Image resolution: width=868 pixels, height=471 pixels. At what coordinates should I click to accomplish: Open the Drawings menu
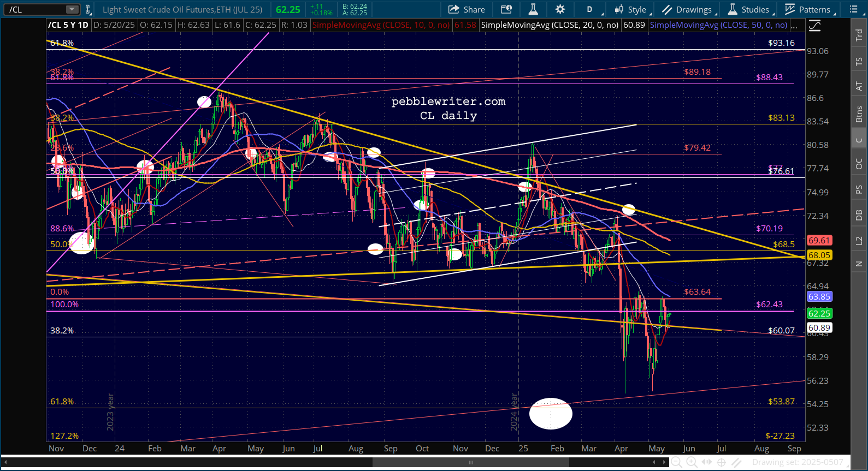[x=688, y=9]
